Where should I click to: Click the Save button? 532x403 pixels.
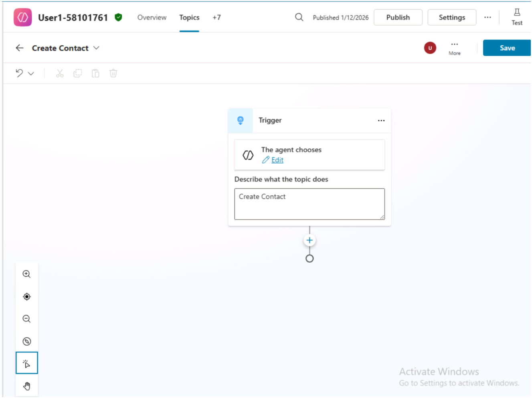507,48
